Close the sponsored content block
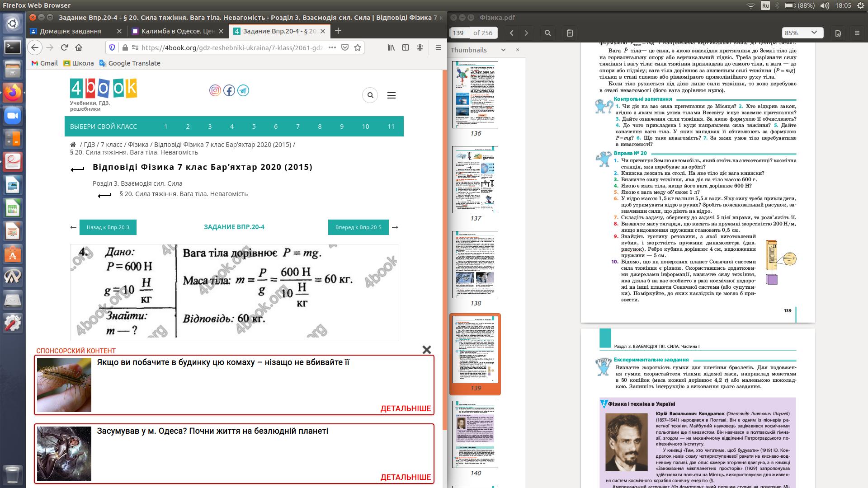 (426, 350)
